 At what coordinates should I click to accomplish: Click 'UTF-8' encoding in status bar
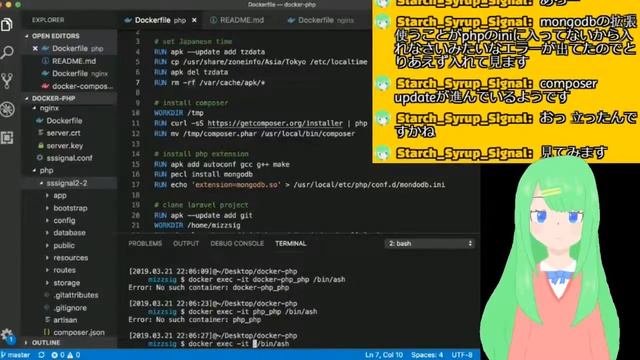[462, 355]
